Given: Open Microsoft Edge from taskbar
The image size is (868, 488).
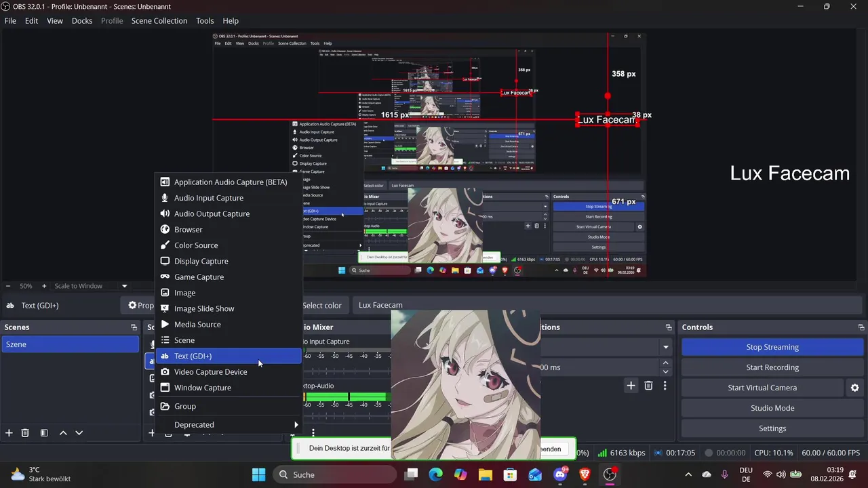Looking at the screenshot, I should 435,474.
